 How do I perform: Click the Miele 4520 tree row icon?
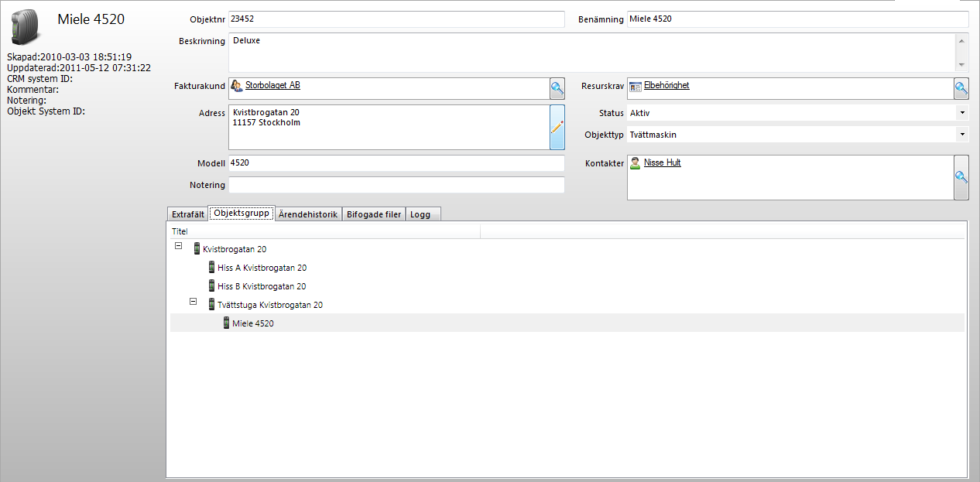226,323
